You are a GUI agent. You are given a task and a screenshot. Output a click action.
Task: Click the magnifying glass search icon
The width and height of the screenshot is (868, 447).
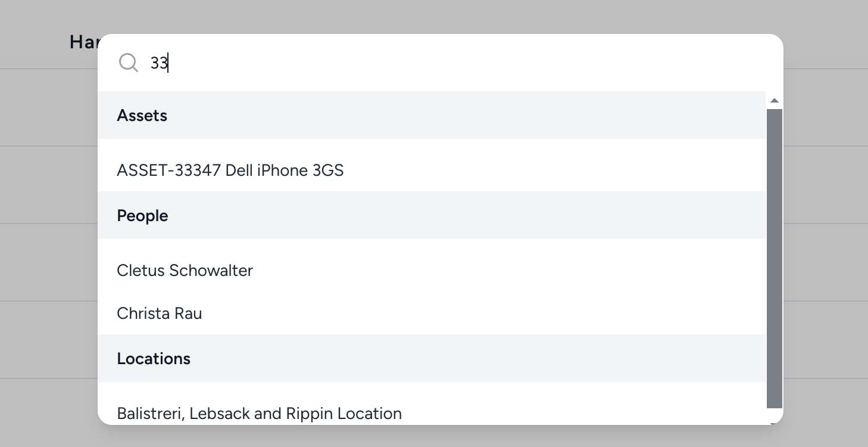[x=128, y=63]
